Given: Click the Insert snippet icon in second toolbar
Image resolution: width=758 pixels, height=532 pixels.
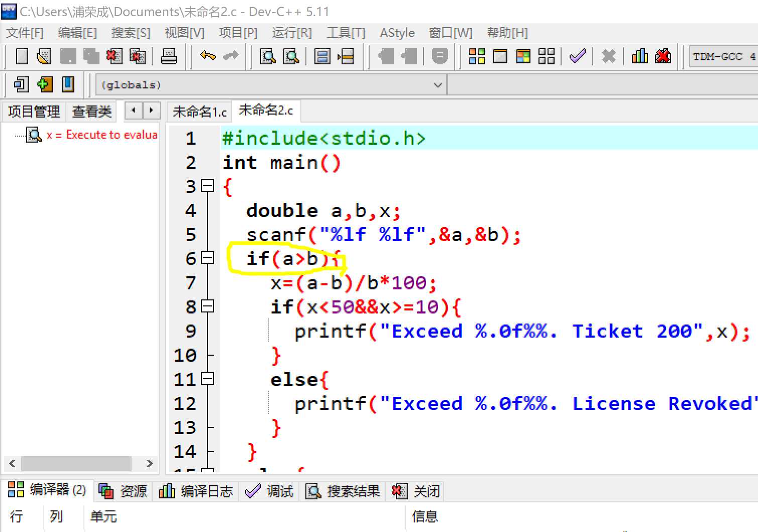Looking at the screenshot, I should point(21,84).
